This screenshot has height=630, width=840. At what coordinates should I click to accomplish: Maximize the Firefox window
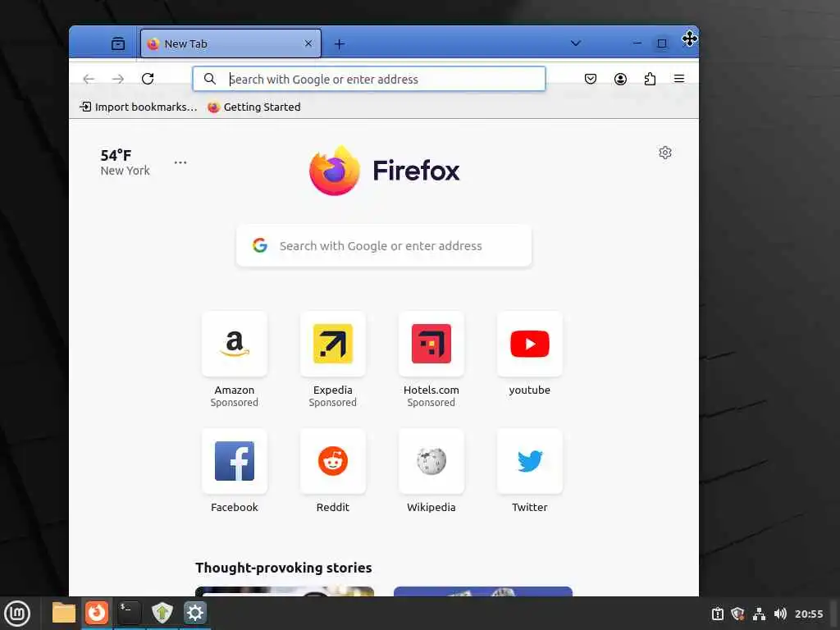(x=662, y=43)
